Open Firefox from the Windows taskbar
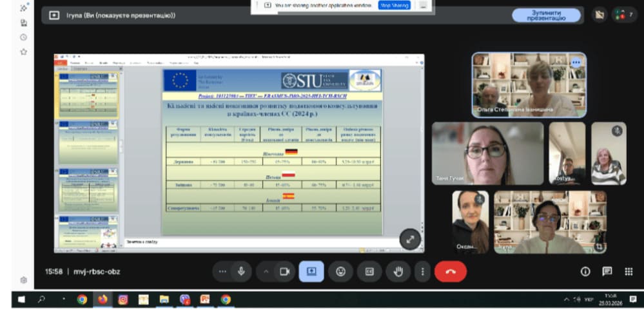The image size is (644, 317). point(102,299)
